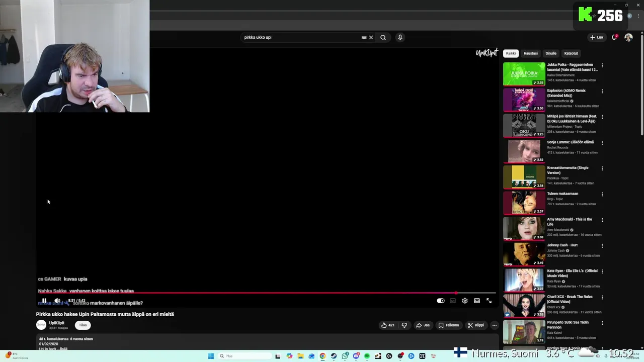The height and width of the screenshot is (362, 644).
Task: Dislike the video with the thumbs-down icon
Action: (x=404, y=325)
